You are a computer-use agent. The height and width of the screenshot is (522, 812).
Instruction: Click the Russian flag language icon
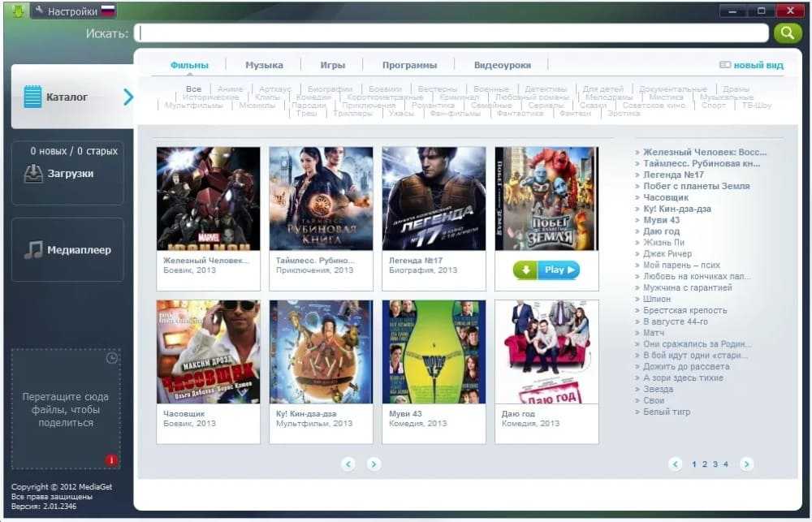[108, 11]
